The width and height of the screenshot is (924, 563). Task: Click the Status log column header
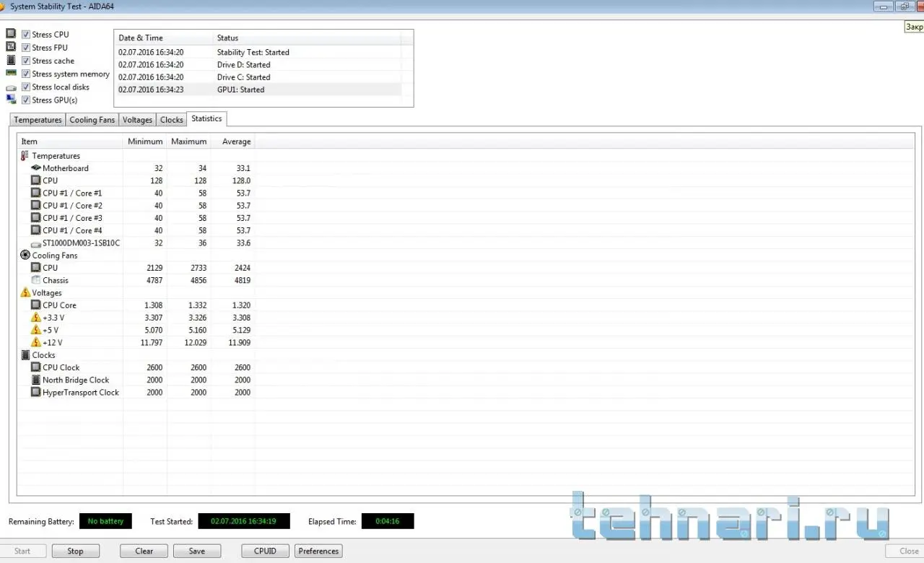(307, 38)
